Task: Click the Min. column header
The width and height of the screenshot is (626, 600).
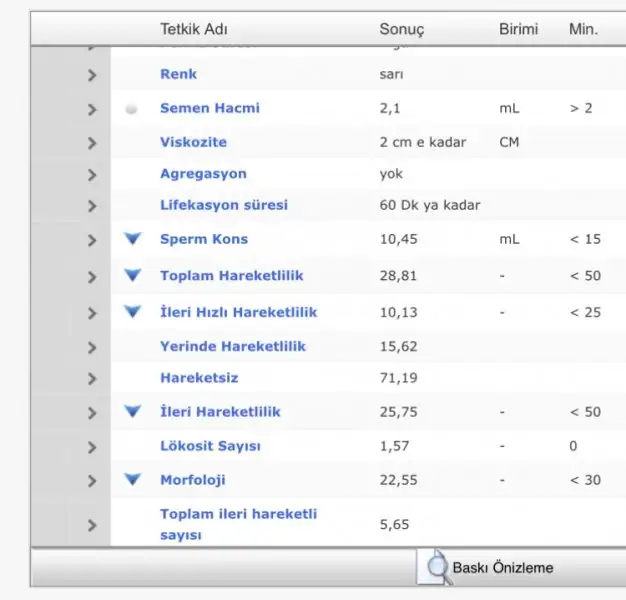Action: click(x=583, y=29)
